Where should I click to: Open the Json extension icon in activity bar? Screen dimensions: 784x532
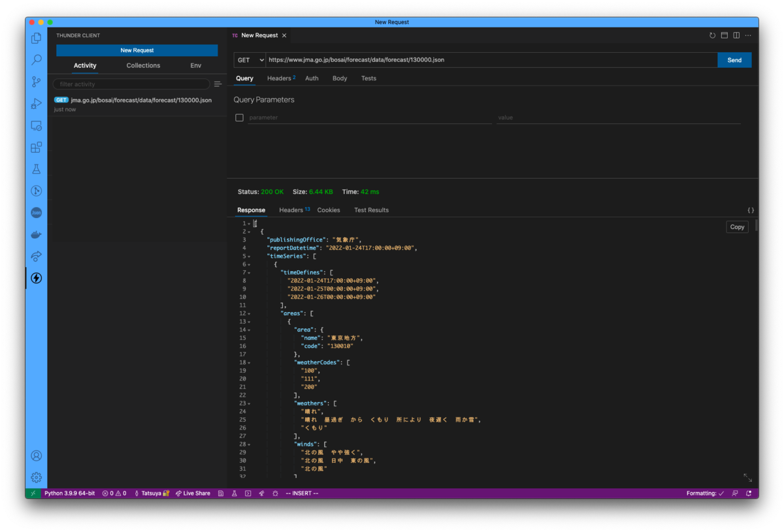pyautogui.click(x=37, y=213)
